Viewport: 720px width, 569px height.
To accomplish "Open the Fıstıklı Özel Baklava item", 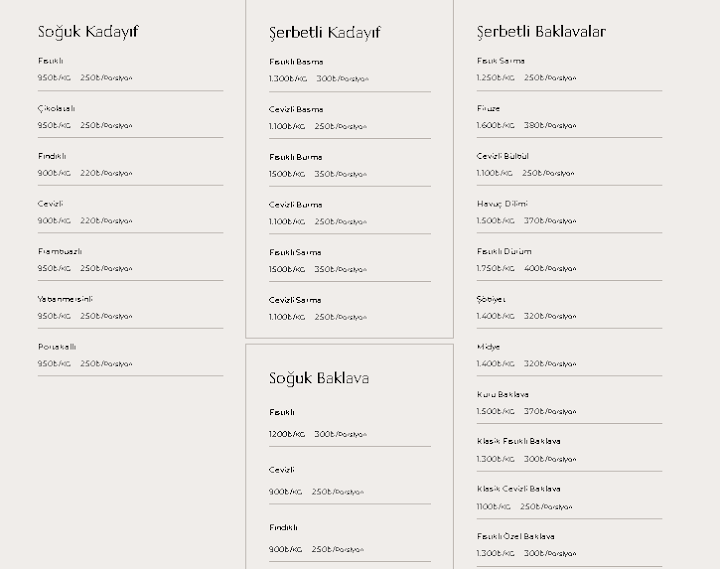I will 516,536.
